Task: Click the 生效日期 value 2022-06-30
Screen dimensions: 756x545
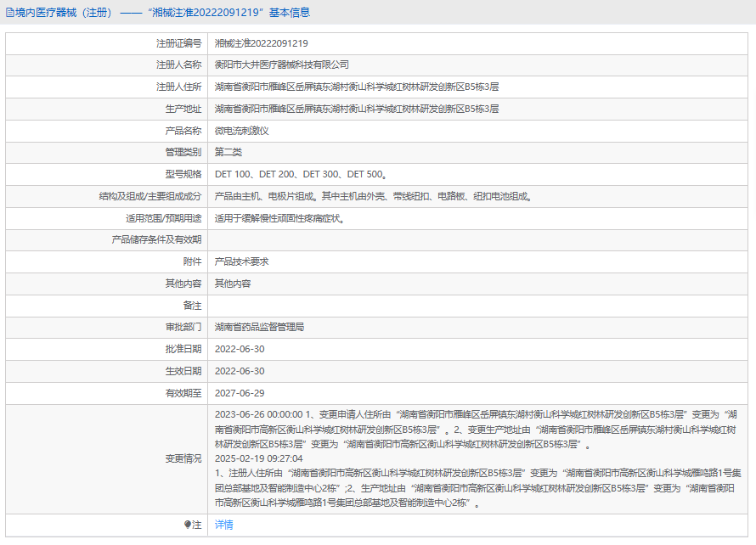Action: [x=240, y=371]
